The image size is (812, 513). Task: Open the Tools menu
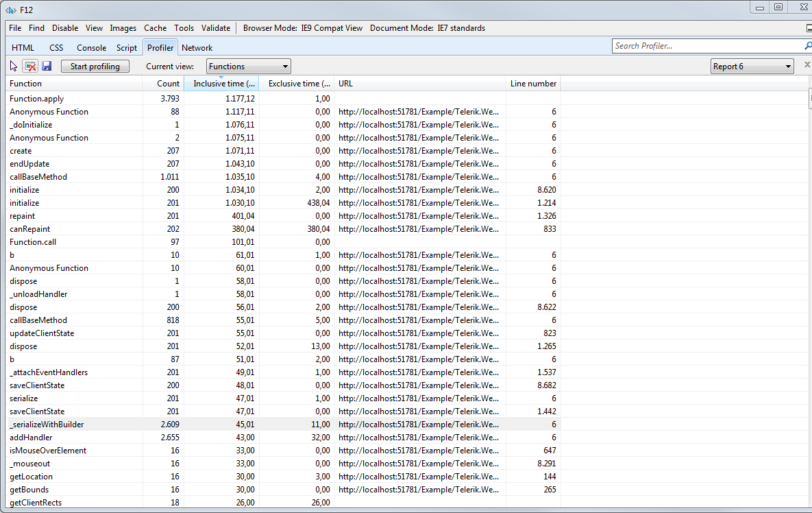[184, 28]
